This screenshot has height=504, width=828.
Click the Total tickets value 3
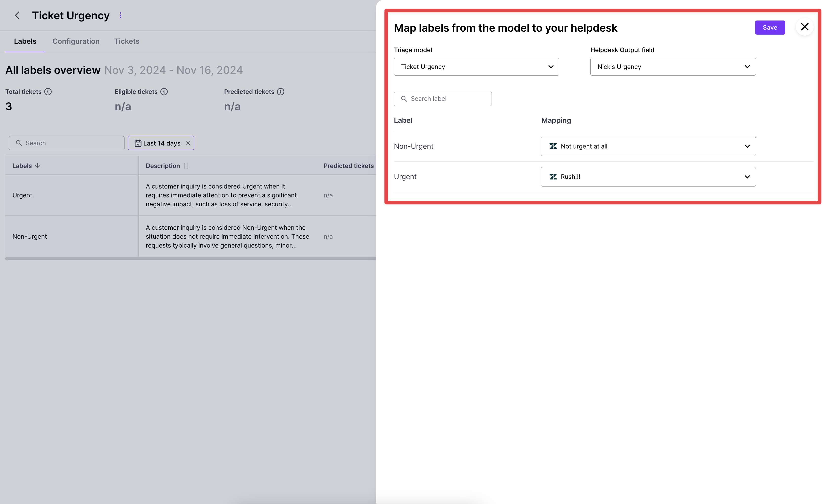pyautogui.click(x=9, y=106)
